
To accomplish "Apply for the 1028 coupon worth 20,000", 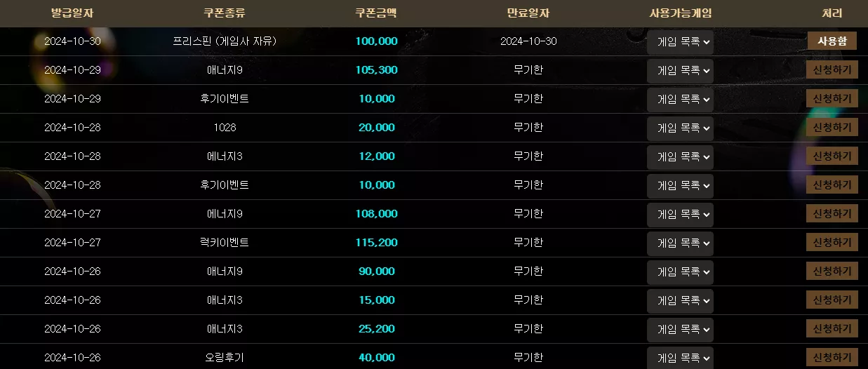I will (x=832, y=127).
